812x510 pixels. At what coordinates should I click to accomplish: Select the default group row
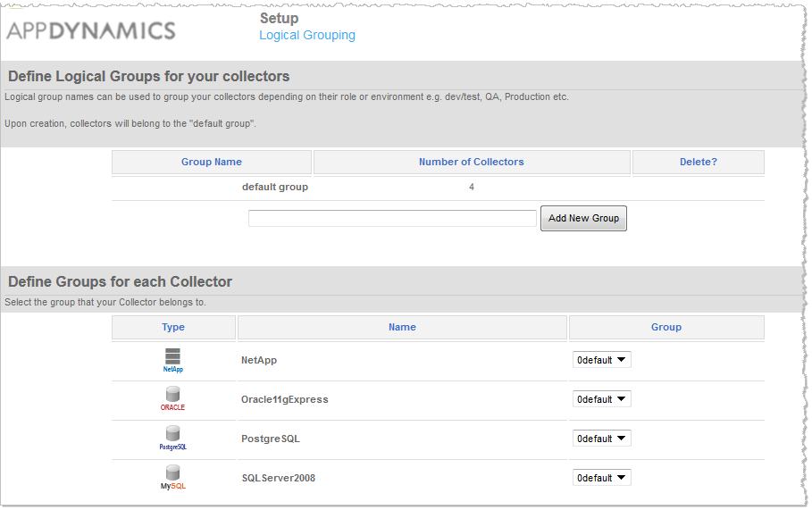pos(438,188)
